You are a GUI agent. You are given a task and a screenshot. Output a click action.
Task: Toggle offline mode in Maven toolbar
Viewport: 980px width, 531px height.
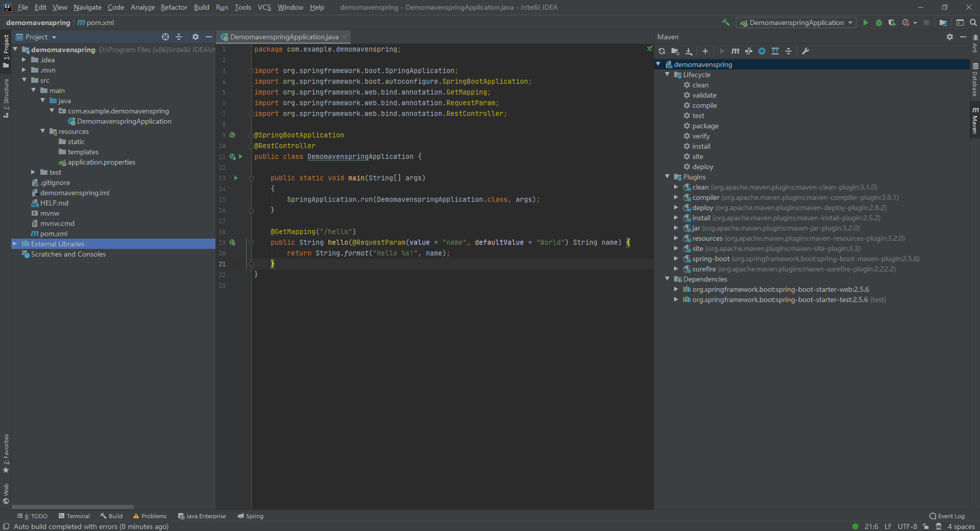[x=749, y=51]
